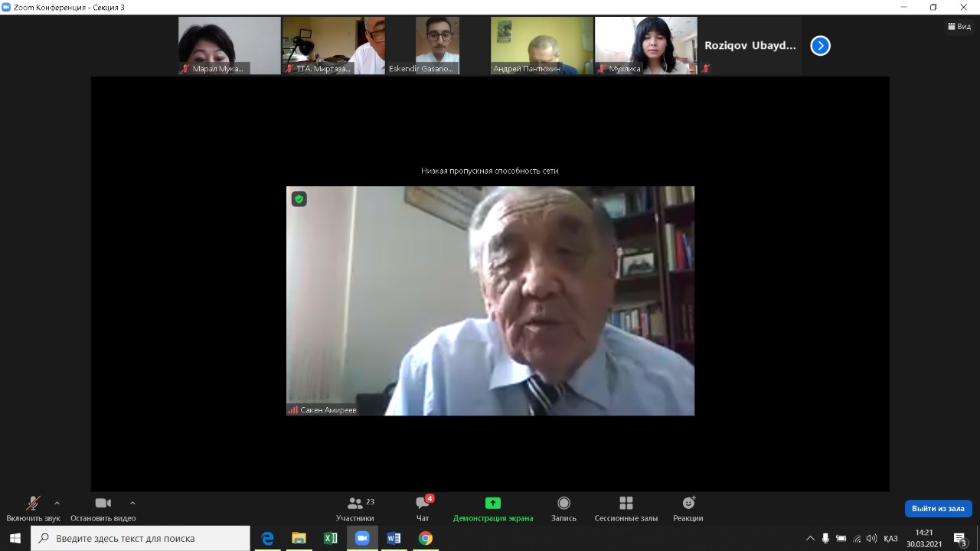980x551 pixels.
Task: Start screen sharing with Демонстрация экрана
Action: [492, 509]
